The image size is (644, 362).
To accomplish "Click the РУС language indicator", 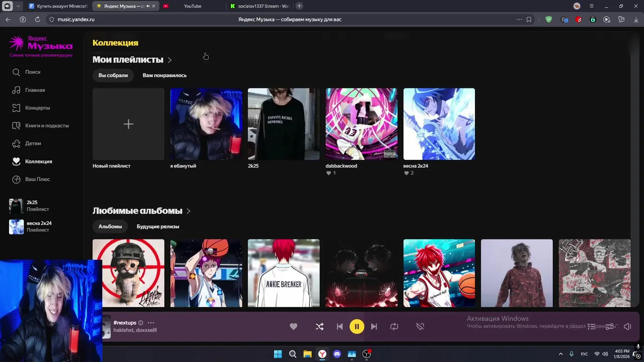I will tap(584, 354).
